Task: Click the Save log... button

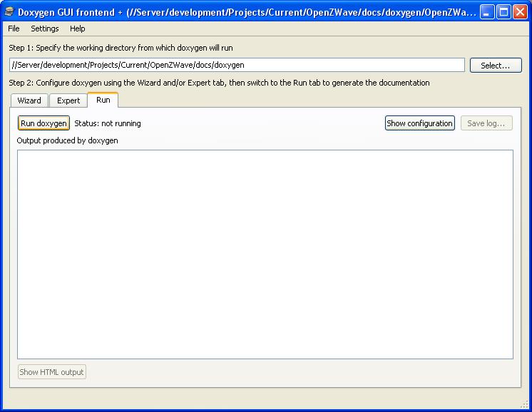Action: click(486, 123)
